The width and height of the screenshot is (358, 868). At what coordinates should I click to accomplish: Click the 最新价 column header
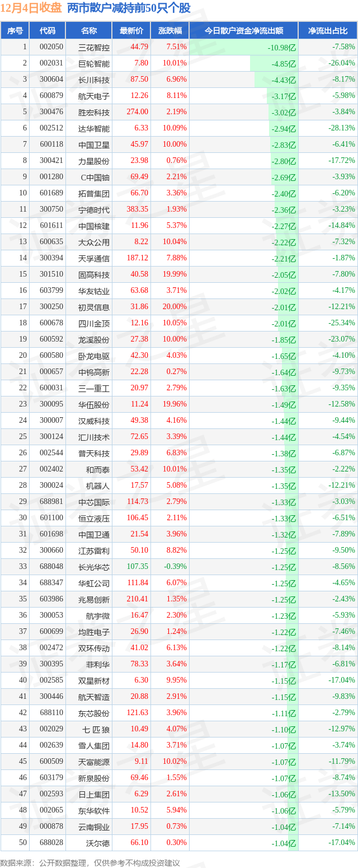click(x=131, y=31)
